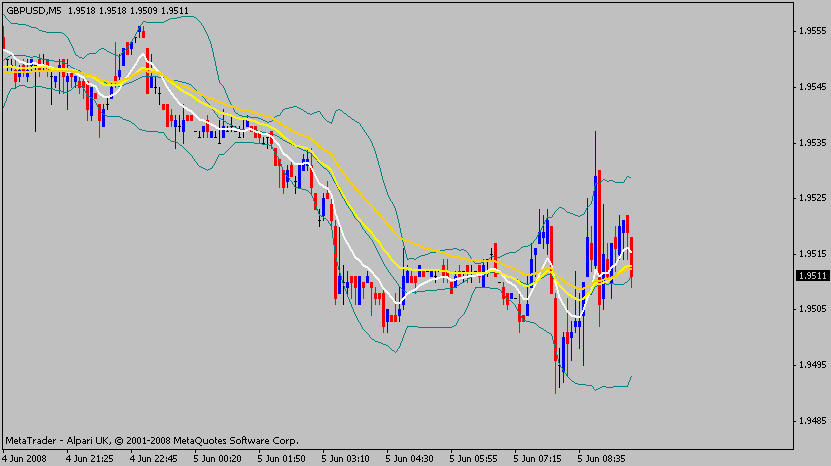Click the OHLC values 1.9518 1.9518 1.9509 1.9511
831x466 pixels.
tap(128, 11)
